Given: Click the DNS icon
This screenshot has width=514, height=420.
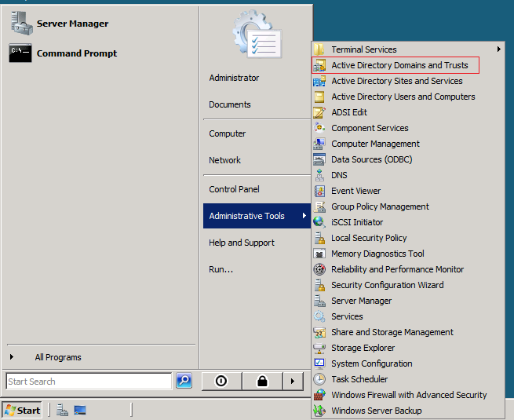Looking at the screenshot, I should 319,175.
